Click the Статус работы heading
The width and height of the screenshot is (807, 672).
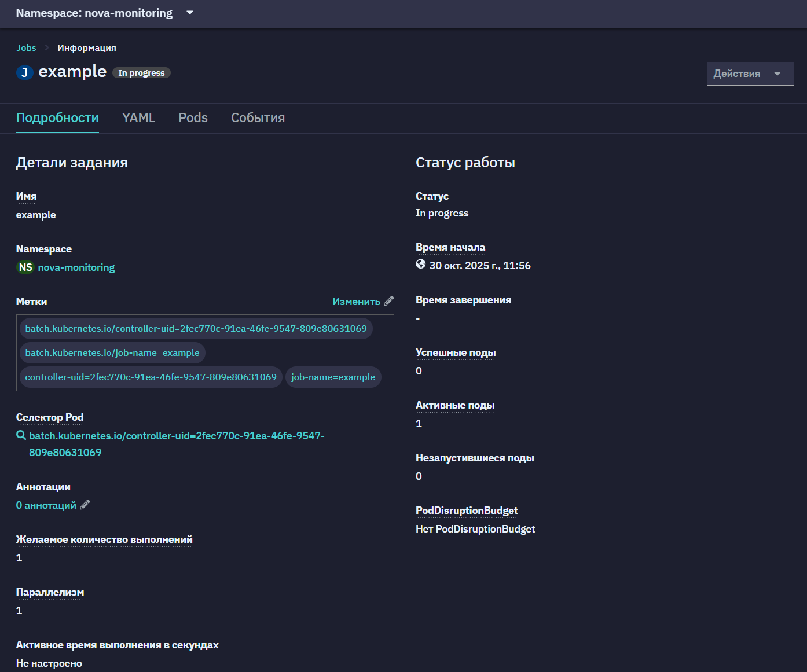[x=465, y=163]
